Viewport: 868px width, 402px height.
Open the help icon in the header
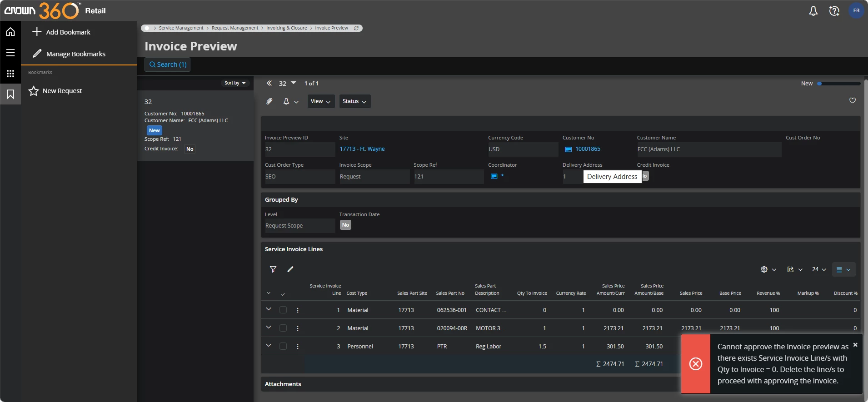834,11
